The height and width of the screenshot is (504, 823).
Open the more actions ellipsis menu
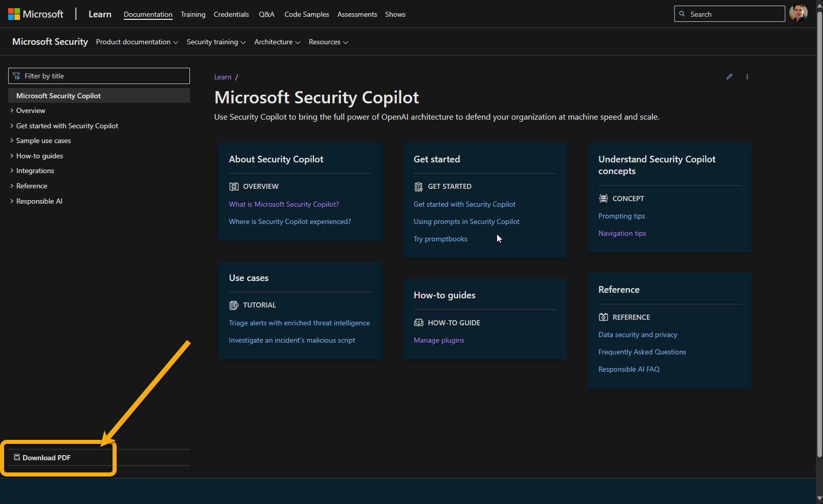click(747, 77)
